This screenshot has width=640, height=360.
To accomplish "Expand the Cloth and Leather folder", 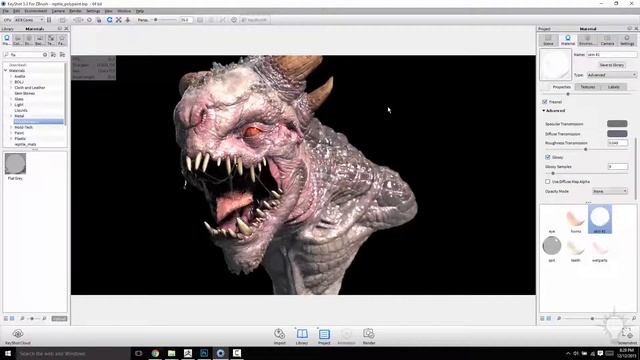I will [11, 88].
